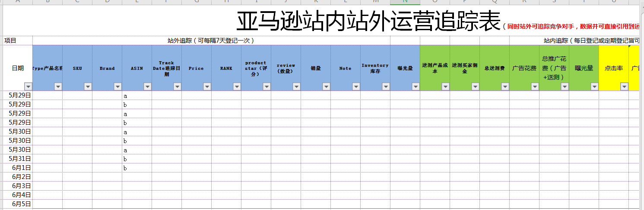644x210 pixels.
Task: Select the 销量 header cell
Action: point(316,68)
